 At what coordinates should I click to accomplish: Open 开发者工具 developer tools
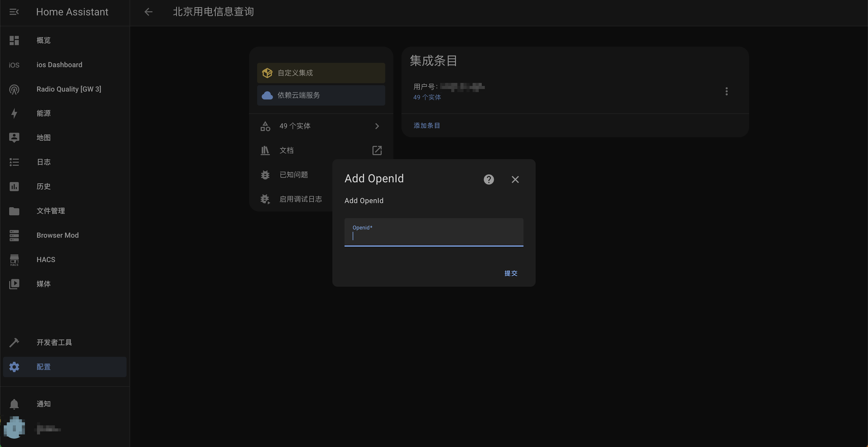click(54, 343)
